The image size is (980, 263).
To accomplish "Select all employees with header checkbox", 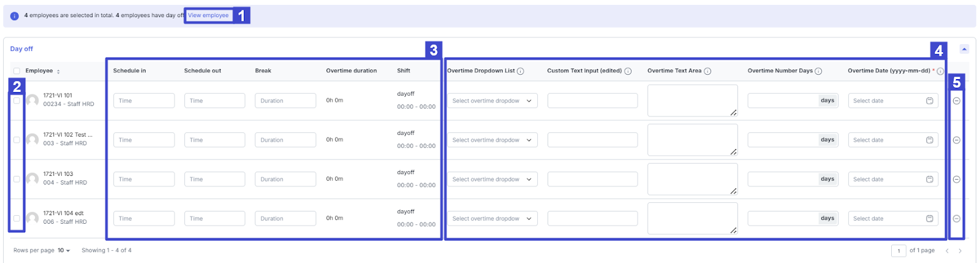I will [x=17, y=71].
